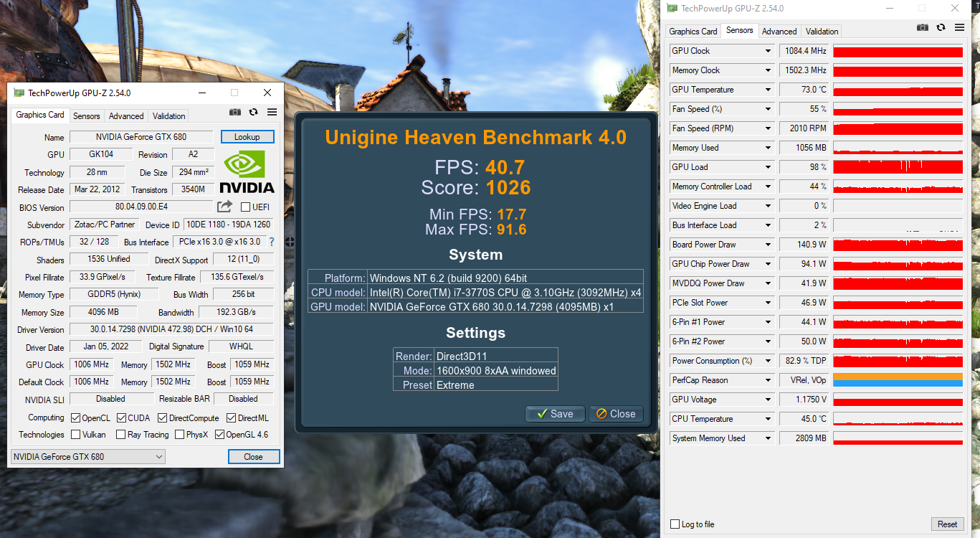Switch to Advanced tab in the Graphics Card window
The image size is (980, 538).
point(126,115)
